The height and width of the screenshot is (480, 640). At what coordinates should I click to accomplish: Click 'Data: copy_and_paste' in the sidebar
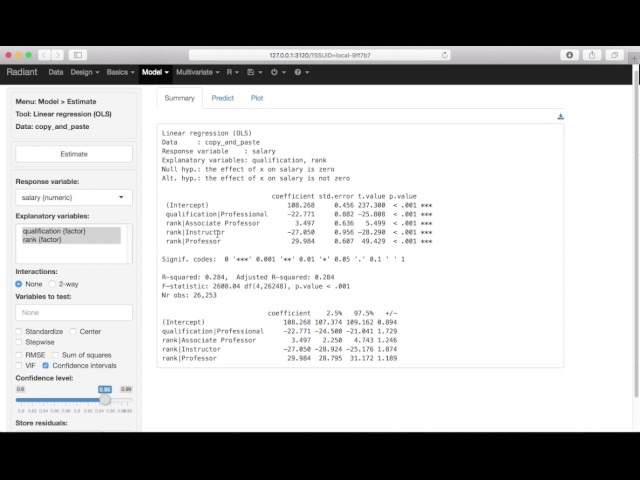pos(52,127)
